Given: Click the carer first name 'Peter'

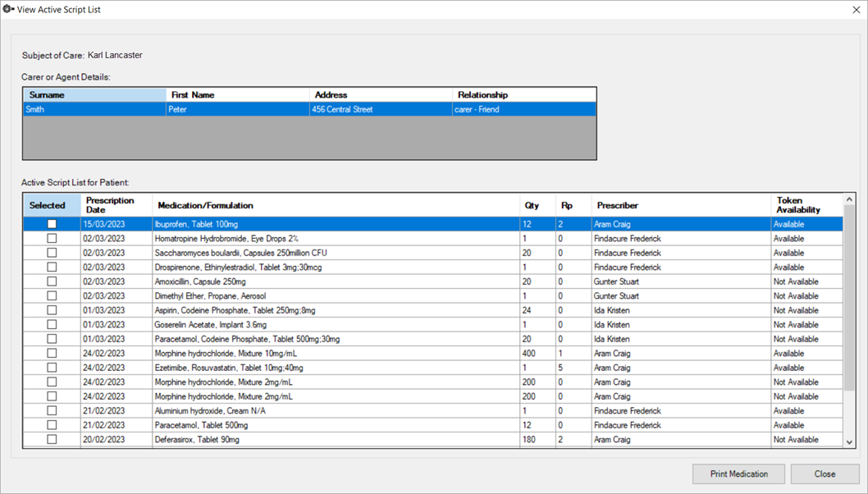Looking at the screenshot, I should (238, 109).
